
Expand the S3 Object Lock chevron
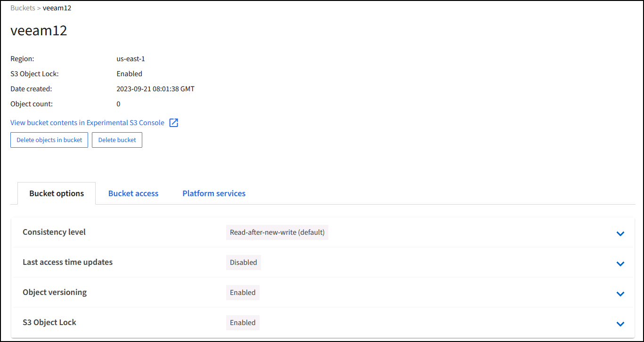[x=620, y=324]
